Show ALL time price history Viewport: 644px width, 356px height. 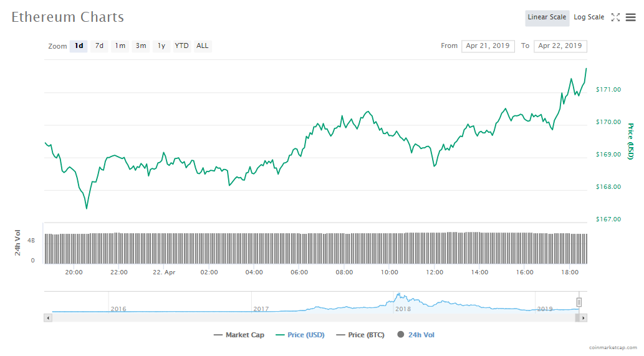click(x=203, y=46)
